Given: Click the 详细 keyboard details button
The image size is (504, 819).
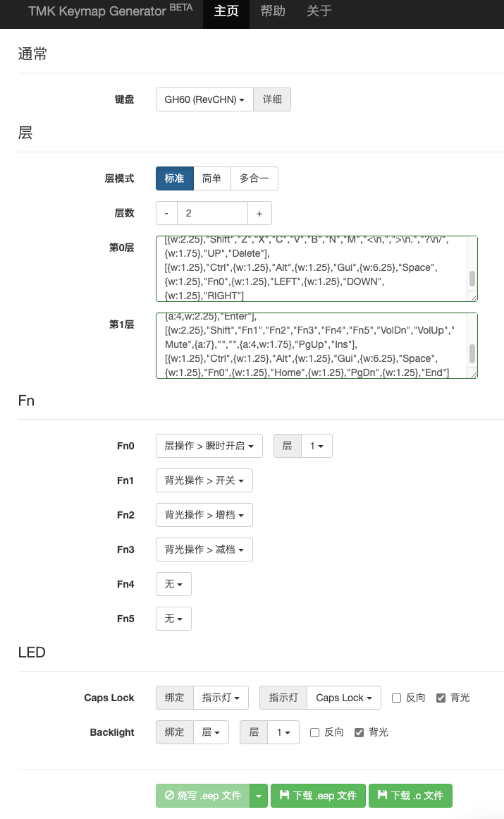Looking at the screenshot, I should 272,99.
